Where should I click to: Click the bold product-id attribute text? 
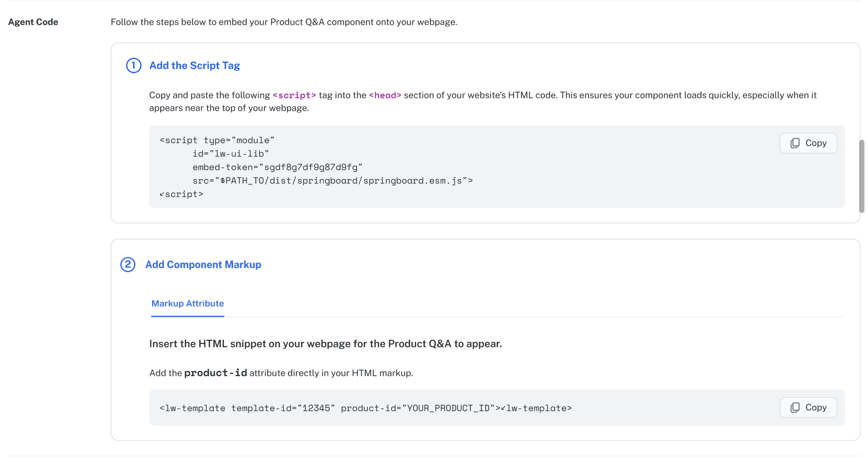coord(216,373)
